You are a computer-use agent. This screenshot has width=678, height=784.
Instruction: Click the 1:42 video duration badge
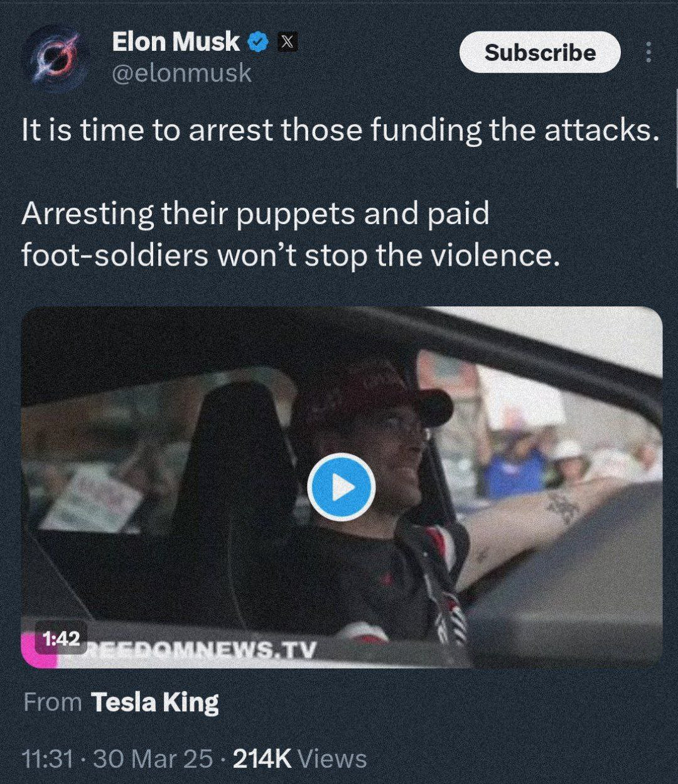(x=62, y=638)
